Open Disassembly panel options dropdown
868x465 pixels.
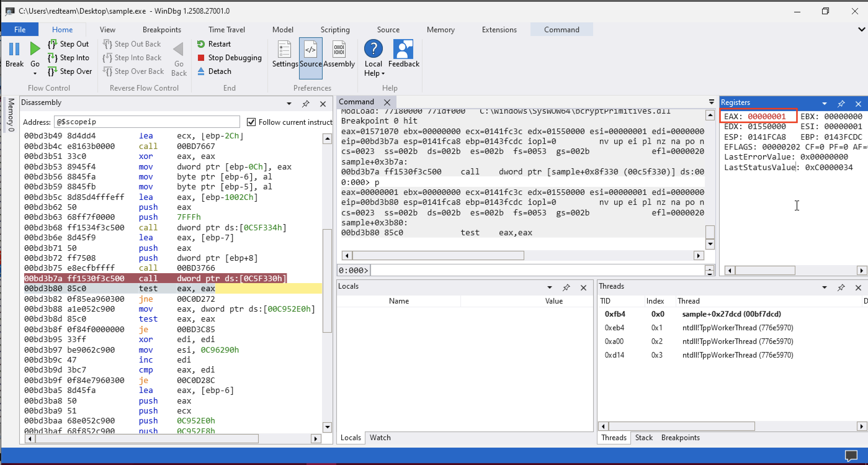coord(289,104)
